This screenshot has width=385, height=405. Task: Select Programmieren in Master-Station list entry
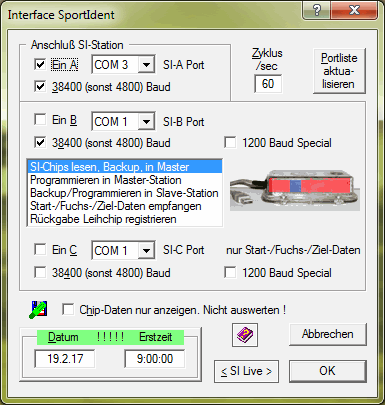pyautogui.click(x=125, y=180)
